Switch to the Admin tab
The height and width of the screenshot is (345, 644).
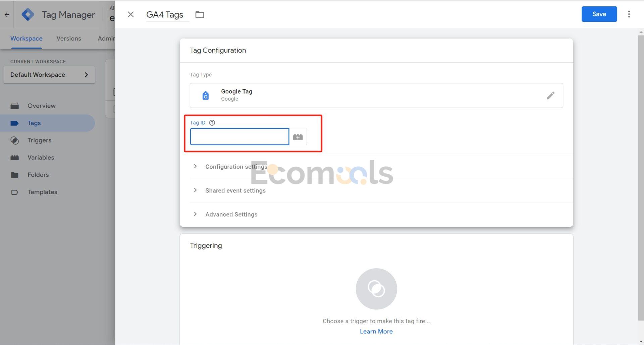106,39
